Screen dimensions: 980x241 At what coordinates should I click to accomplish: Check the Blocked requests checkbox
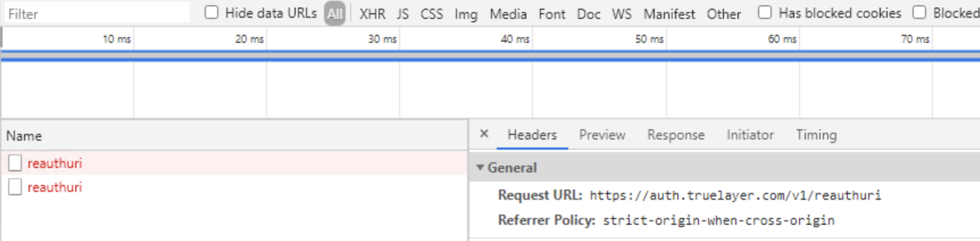[x=919, y=12]
